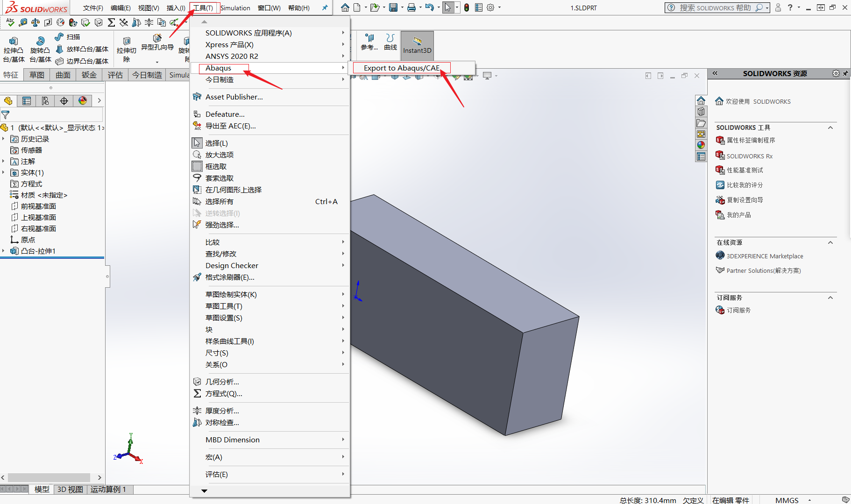The width and height of the screenshot is (851, 504).
Task: Click the Save floppy disk icon
Action: pos(393,7)
